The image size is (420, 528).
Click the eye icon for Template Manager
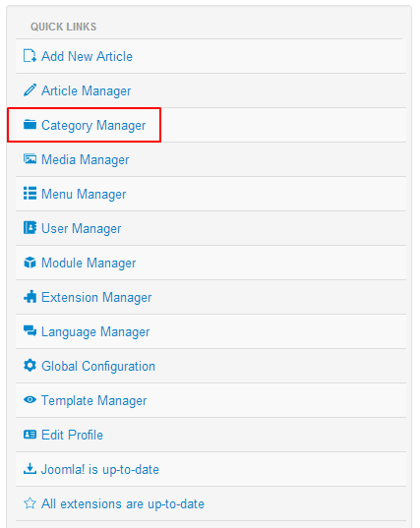point(30,400)
